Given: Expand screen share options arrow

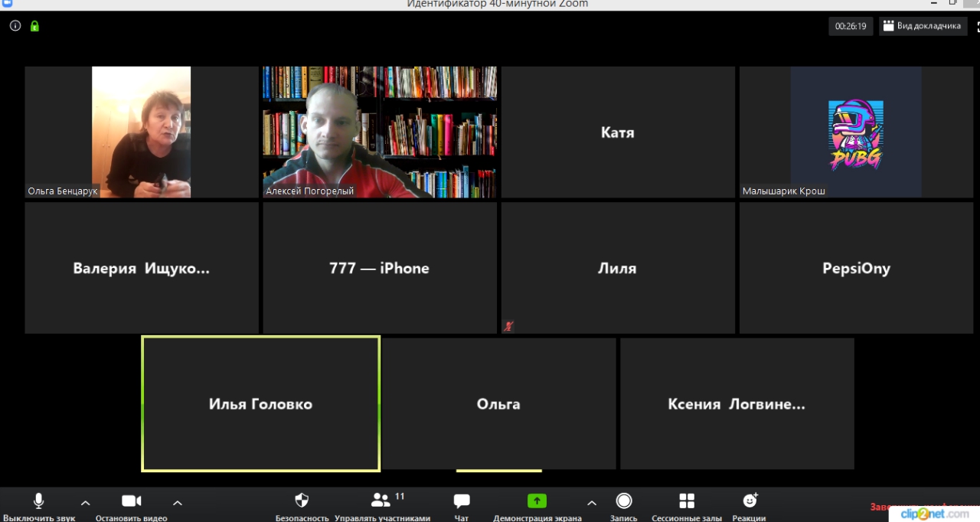Looking at the screenshot, I should point(591,503).
